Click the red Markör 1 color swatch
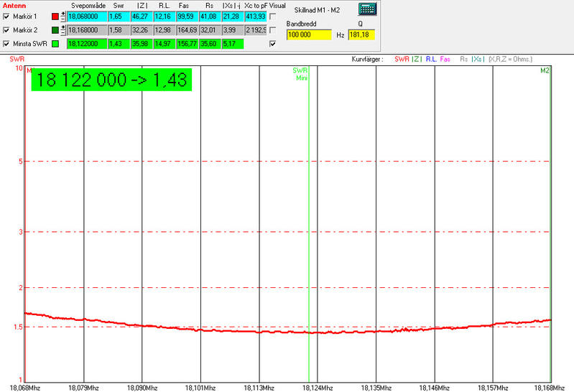This screenshot has width=574, height=392. [55, 17]
